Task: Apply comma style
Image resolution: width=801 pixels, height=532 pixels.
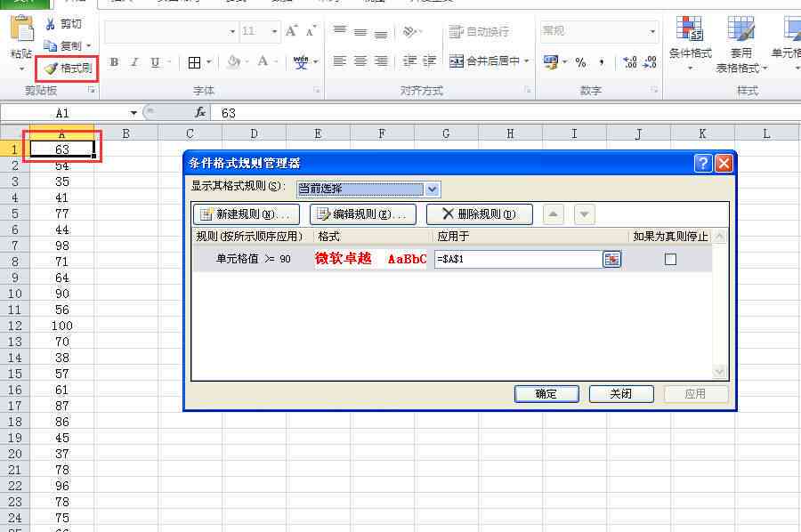Action: 602,62
